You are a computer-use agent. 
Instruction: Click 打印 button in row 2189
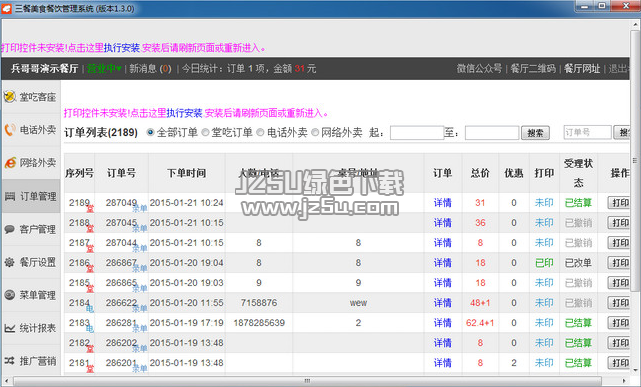(x=619, y=203)
